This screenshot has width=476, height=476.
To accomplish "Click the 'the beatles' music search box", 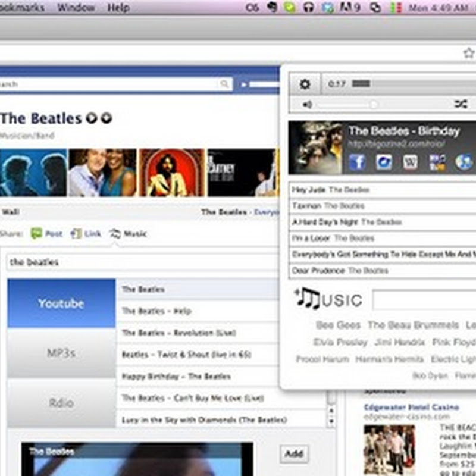I will click(x=143, y=262).
